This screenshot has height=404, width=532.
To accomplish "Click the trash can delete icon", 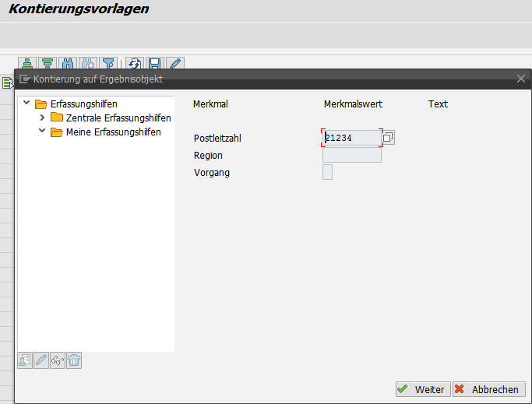I will coord(74,360).
